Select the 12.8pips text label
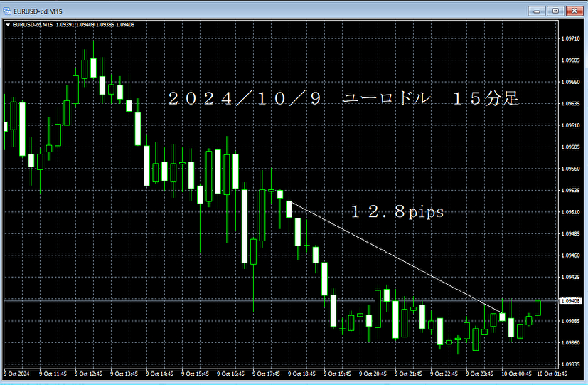The height and width of the screenshot is (385, 588). coord(397,212)
